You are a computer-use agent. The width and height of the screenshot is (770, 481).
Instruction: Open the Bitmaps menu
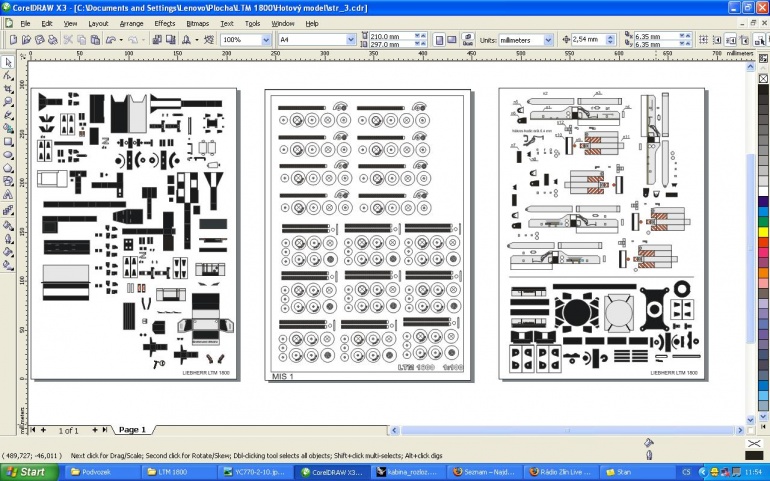tap(197, 23)
